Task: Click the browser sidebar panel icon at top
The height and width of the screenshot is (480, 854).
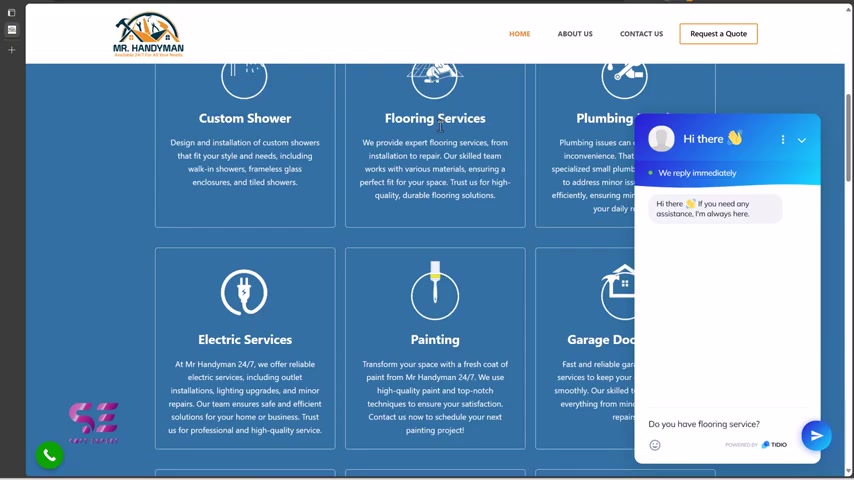Action: pos(11,13)
